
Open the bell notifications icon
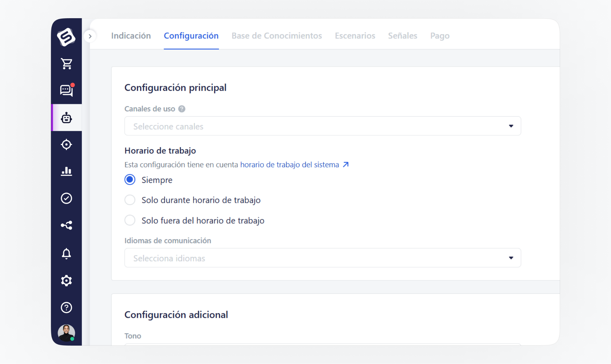click(66, 254)
